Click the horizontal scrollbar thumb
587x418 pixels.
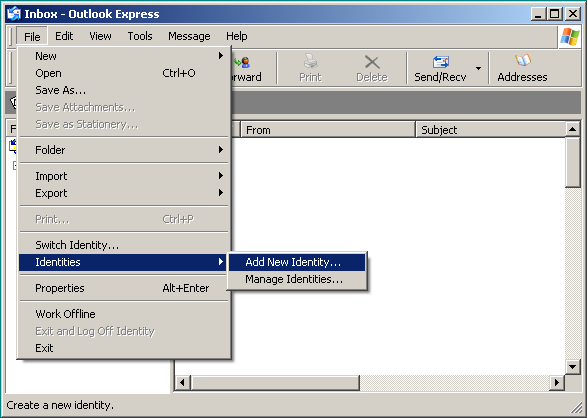275,382
